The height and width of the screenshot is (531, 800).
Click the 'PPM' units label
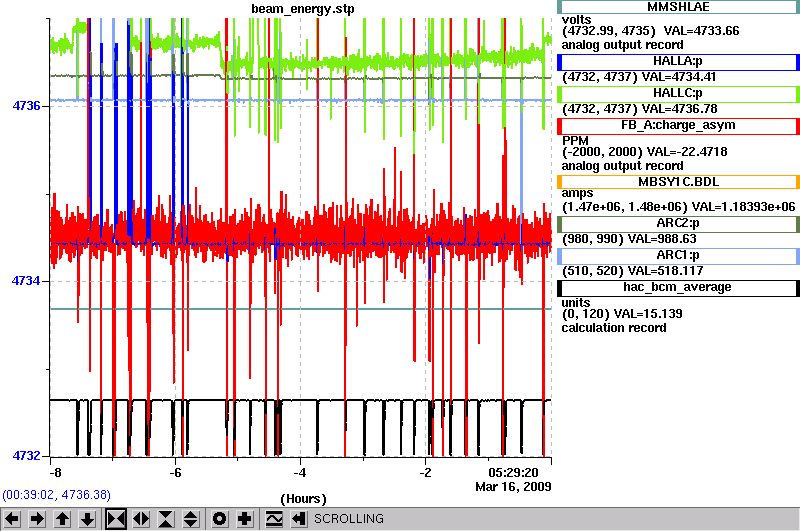pyautogui.click(x=575, y=140)
